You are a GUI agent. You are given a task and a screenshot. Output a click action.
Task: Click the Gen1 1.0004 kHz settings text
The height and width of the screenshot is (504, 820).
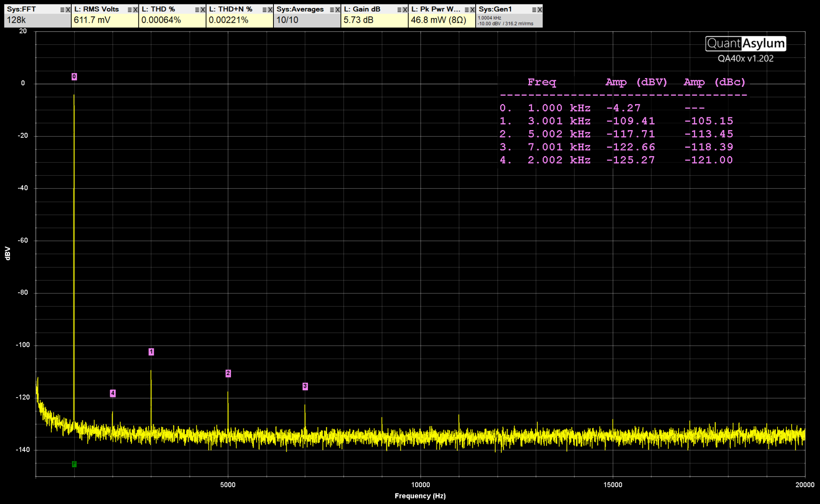(x=505, y=21)
